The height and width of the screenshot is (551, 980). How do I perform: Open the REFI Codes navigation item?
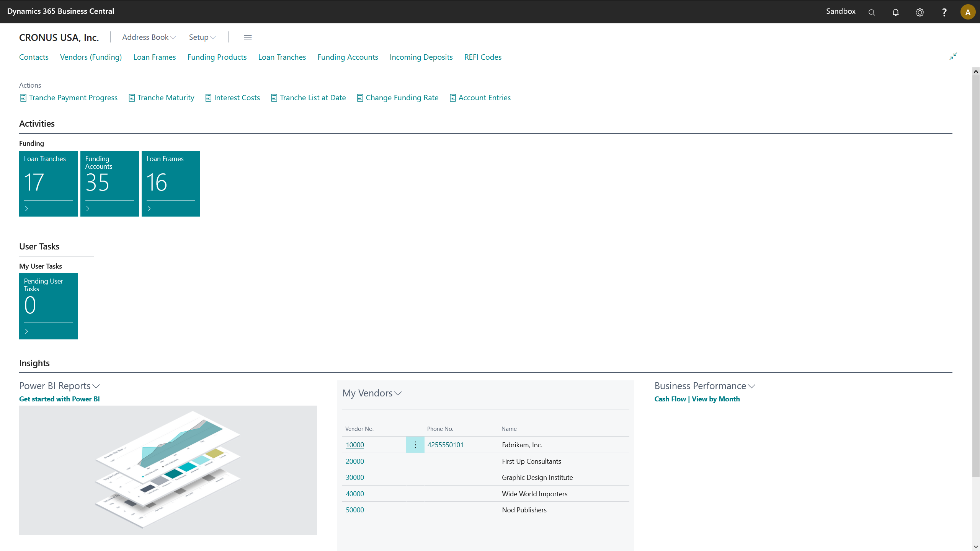(483, 57)
